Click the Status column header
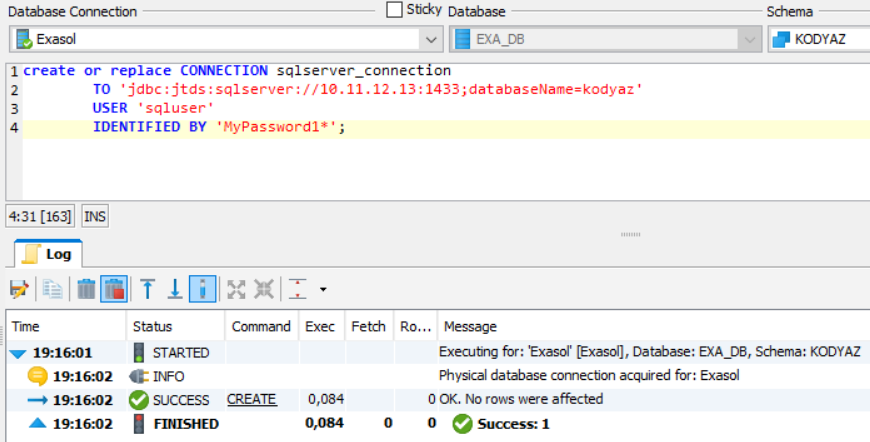Screen dimensions: 870x442 pos(176,327)
